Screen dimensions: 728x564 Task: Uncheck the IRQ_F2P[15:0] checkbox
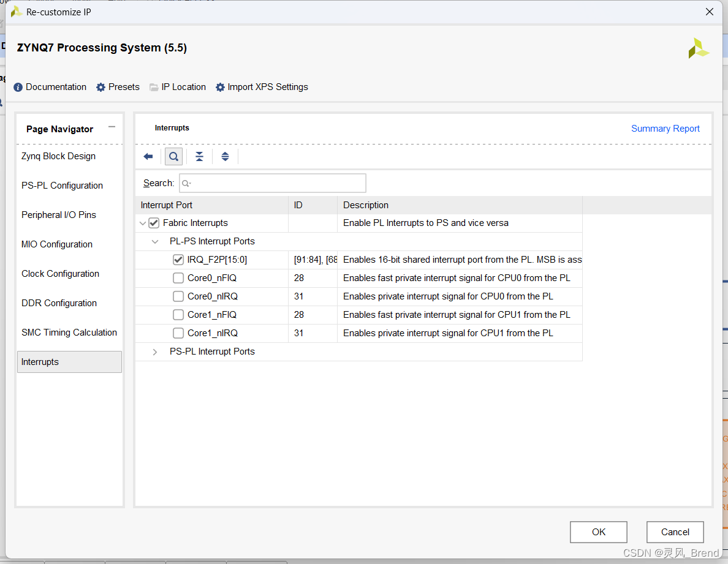point(178,260)
